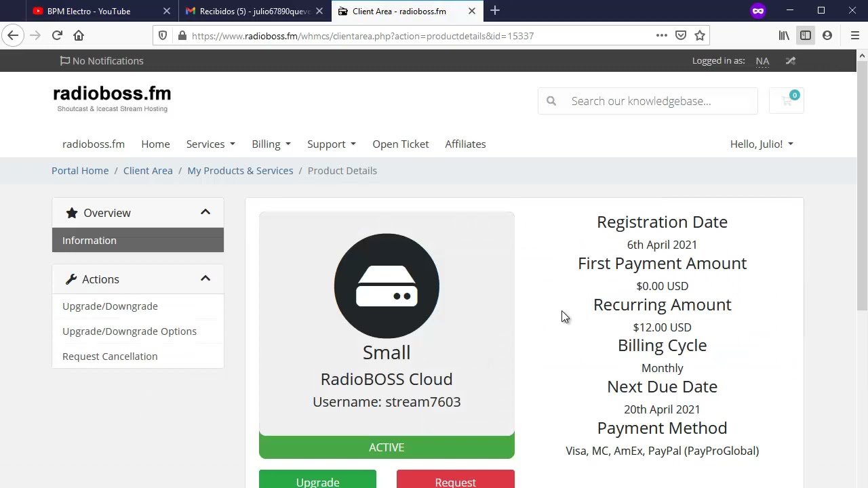Switch to the Gmail Recibidos tab
Viewport: 868px width, 488px height.
pos(255,11)
